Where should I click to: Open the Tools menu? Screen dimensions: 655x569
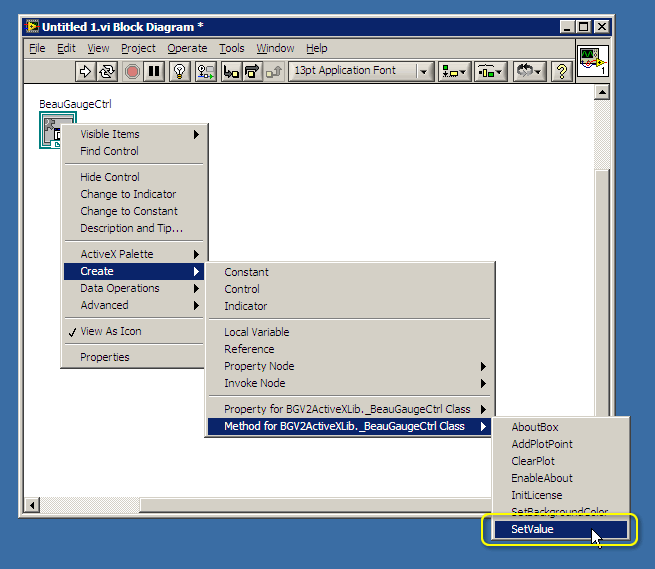point(232,48)
